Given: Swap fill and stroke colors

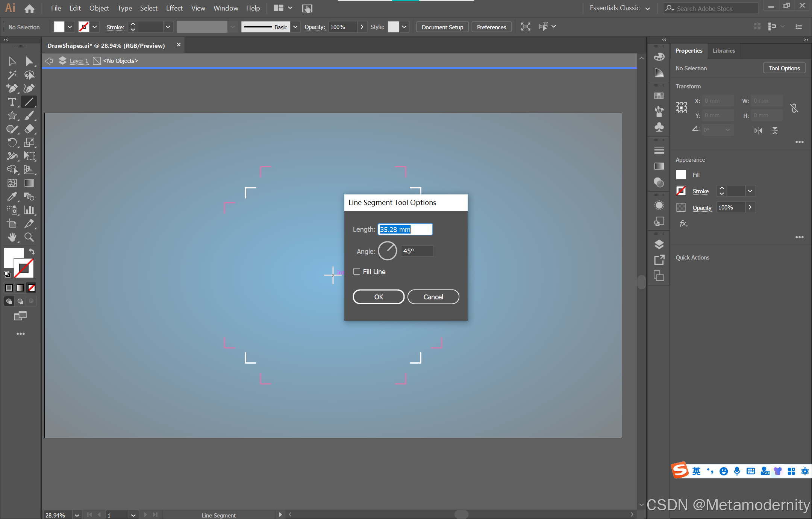Looking at the screenshot, I should (32, 251).
